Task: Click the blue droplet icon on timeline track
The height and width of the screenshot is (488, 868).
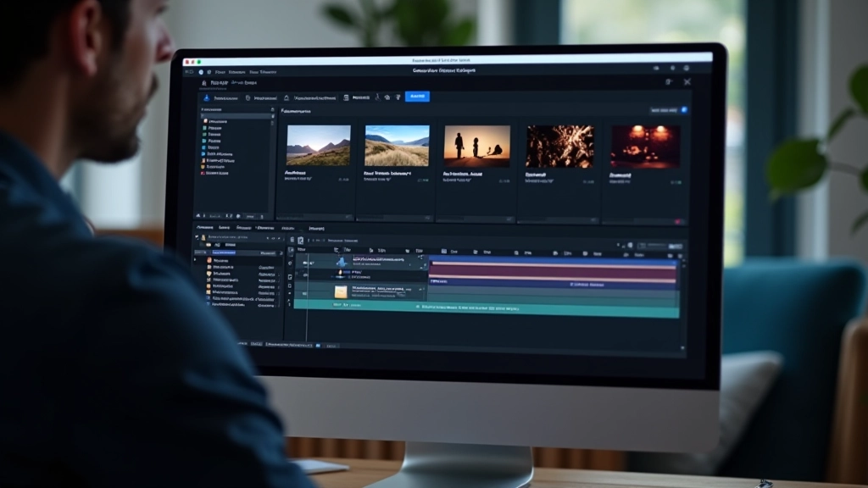Action: tap(342, 261)
